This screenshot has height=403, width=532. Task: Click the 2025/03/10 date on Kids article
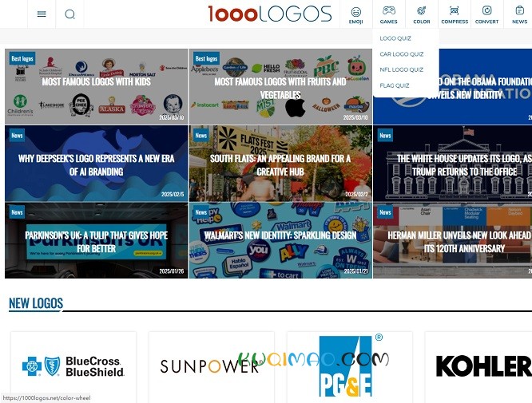[x=172, y=117]
